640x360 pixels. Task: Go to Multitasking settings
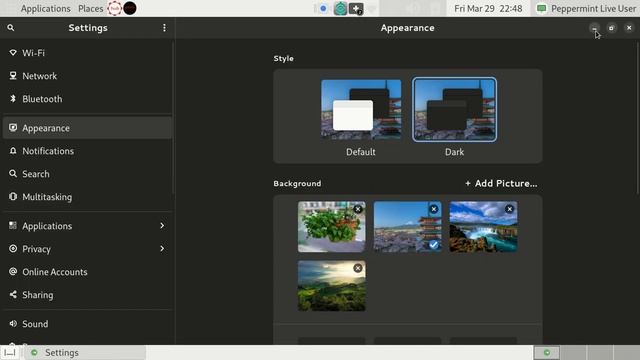[87, 196]
